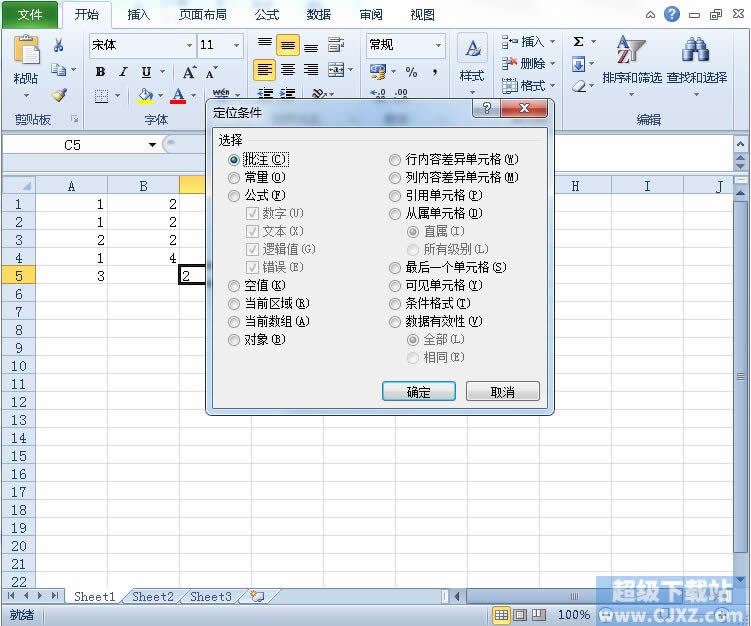Select the 对象 radio option

[234, 340]
